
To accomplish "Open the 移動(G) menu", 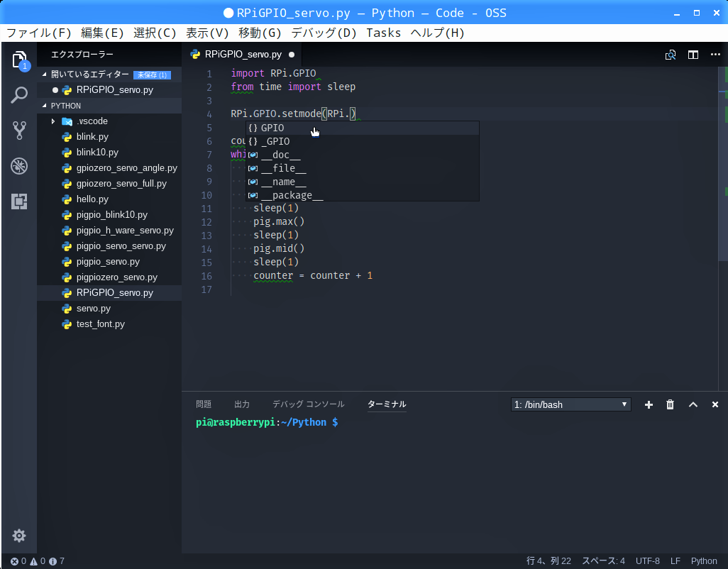I will (x=260, y=33).
